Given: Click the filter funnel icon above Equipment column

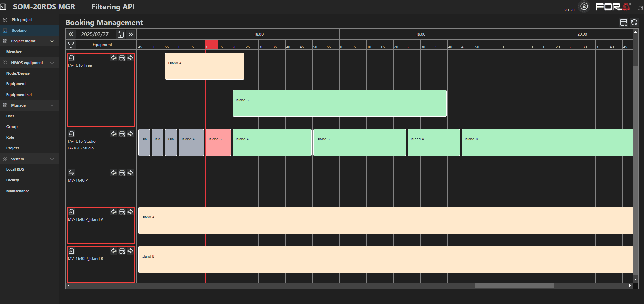Looking at the screenshot, I should pyautogui.click(x=71, y=44).
